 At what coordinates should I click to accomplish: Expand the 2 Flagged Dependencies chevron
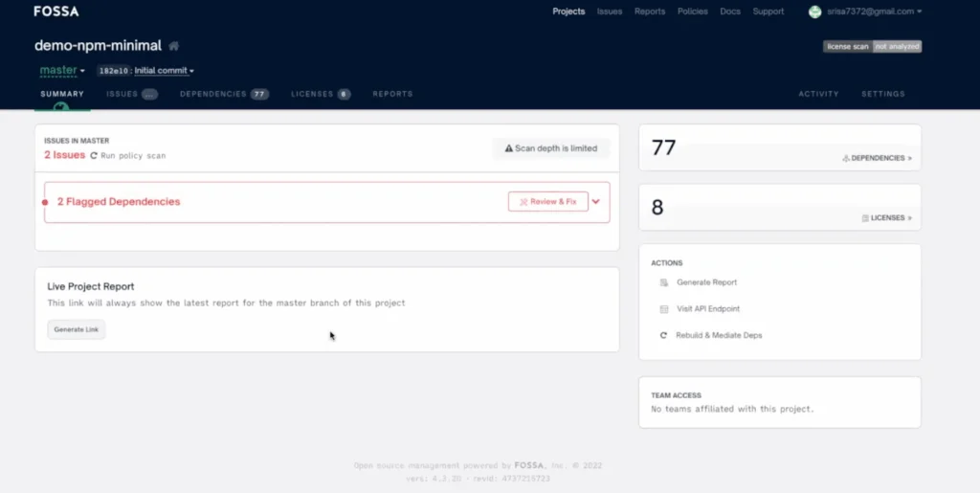coord(595,202)
